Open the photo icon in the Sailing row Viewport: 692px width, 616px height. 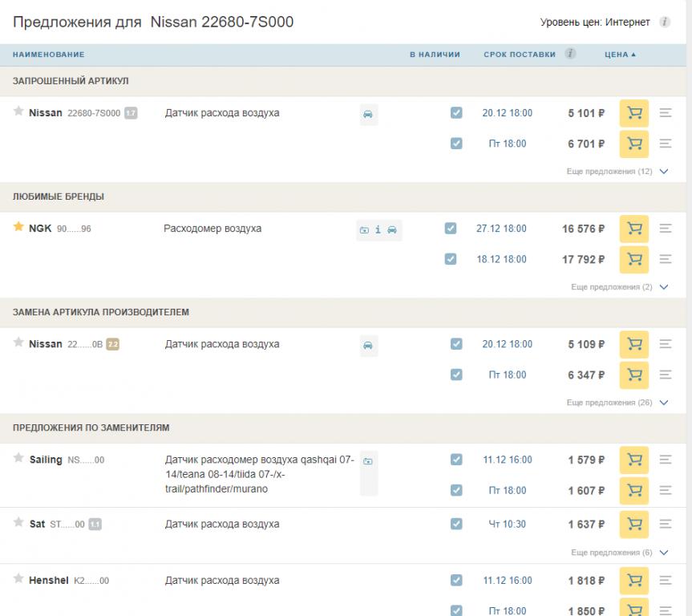(x=368, y=461)
